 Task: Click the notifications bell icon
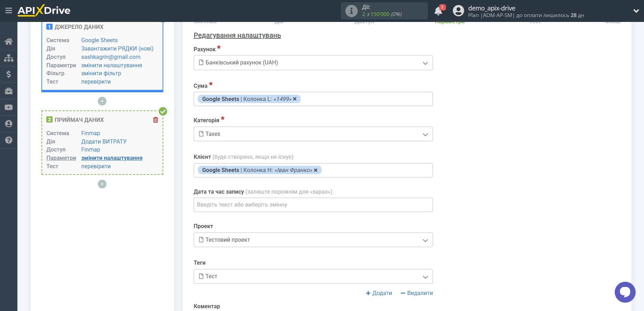tap(438, 11)
